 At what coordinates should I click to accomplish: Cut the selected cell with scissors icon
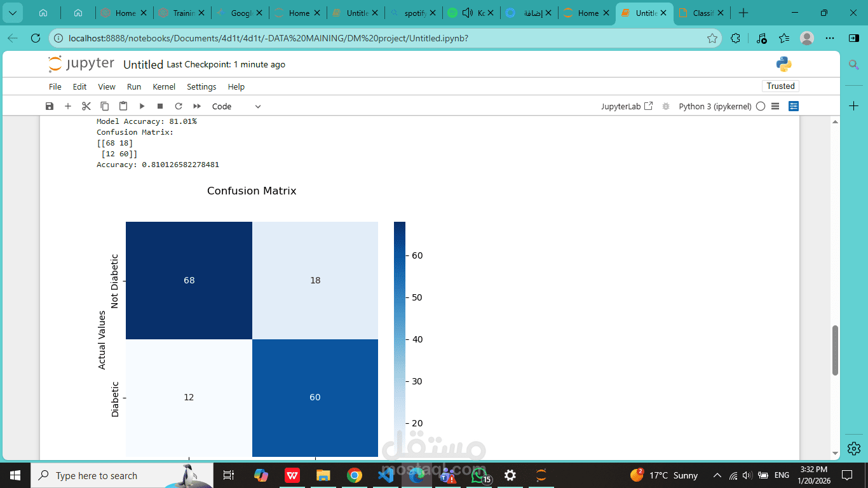tap(86, 106)
